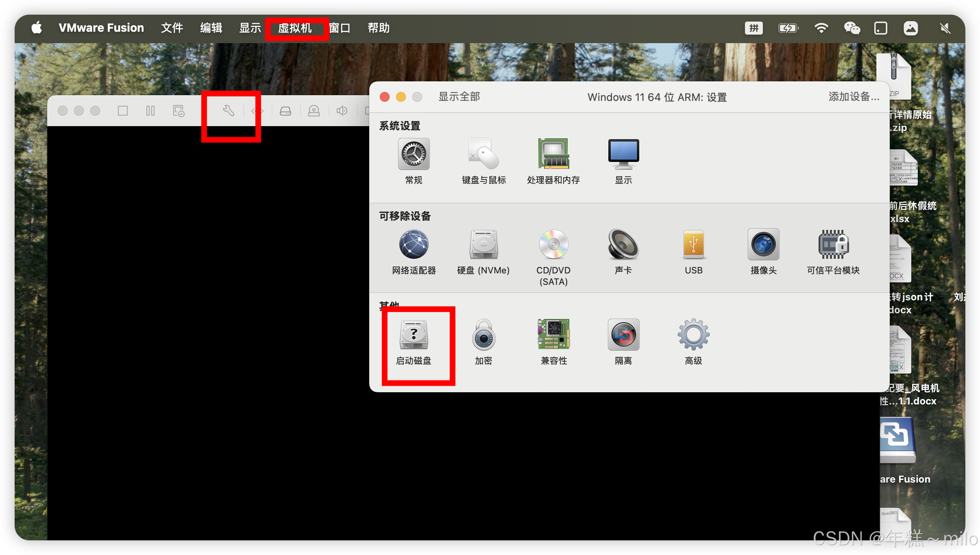Click the Wi-Fi icon in menu bar
Viewport: 980px width, 555px height.
(x=821, y=28)
